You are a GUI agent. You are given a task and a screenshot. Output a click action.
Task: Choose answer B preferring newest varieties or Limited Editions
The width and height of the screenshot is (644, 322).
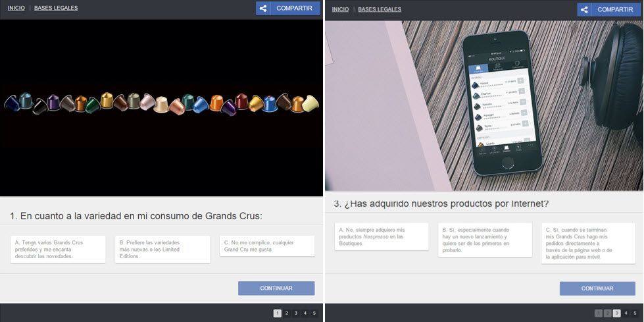pyautogui.click(x=162, y=249)
